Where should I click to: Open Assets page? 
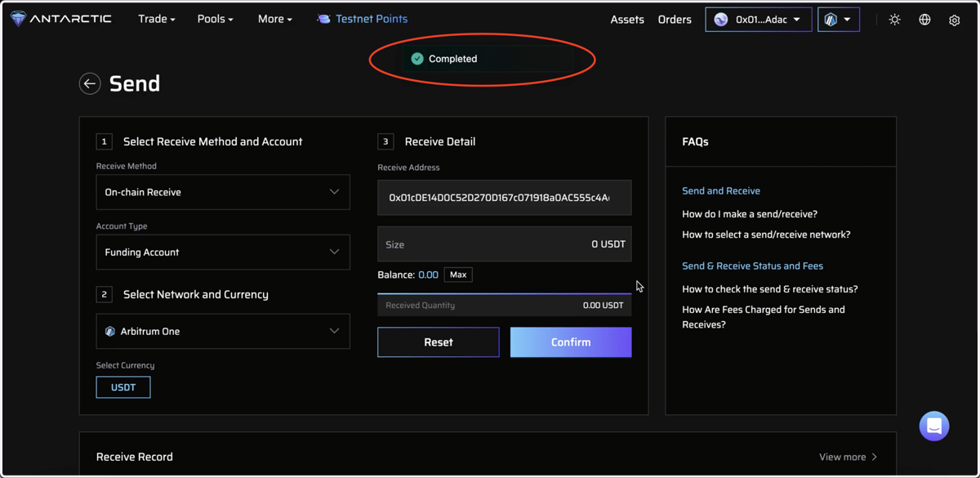tap(627, 20)
